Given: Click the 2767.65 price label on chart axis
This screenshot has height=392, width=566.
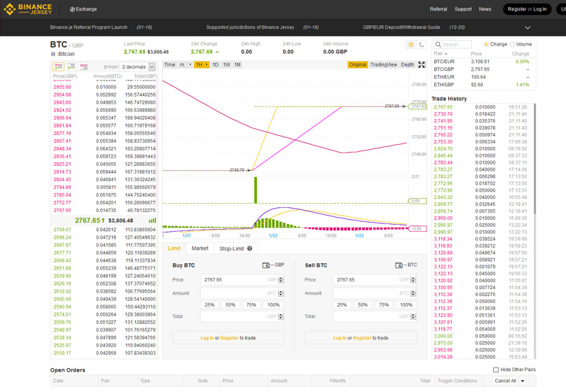Looking at the screenshot, I should [419, 106].
